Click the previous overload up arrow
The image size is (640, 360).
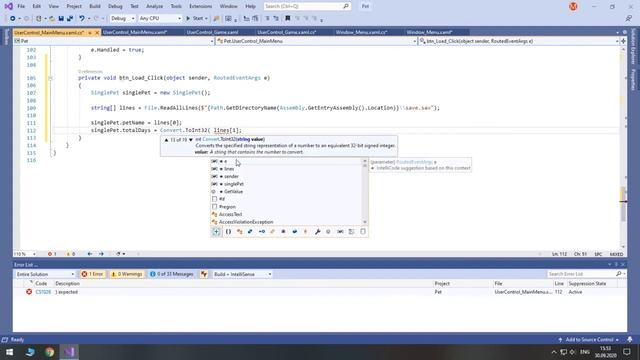166,140
